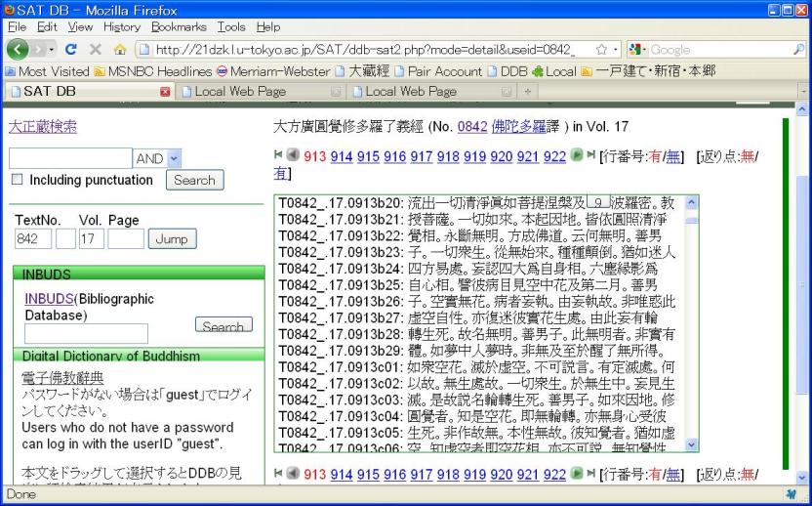Open the URL bar history dropdown
812x506 pixels.
click(x=615, y=50)
